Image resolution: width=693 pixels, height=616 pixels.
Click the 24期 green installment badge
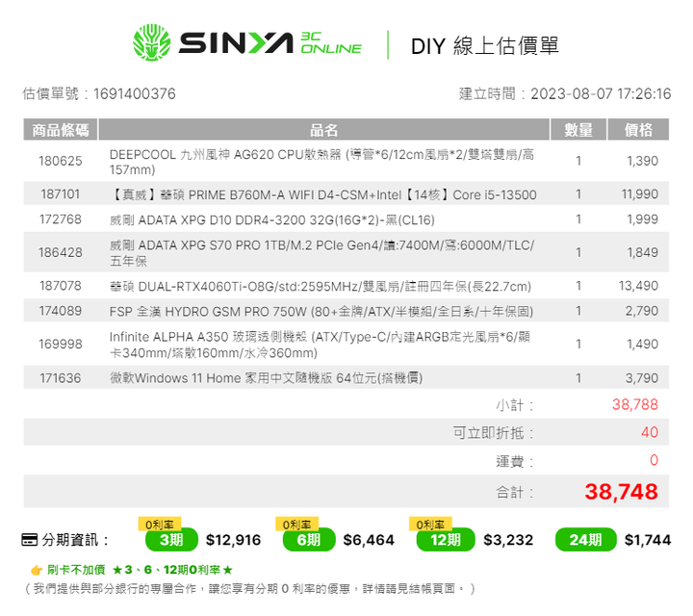coord(585,540)
